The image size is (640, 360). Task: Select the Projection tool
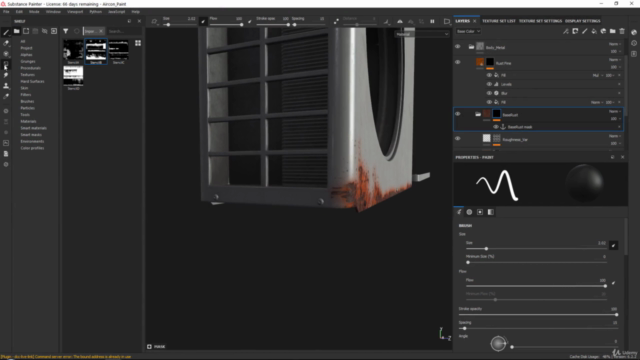[6, 53]
